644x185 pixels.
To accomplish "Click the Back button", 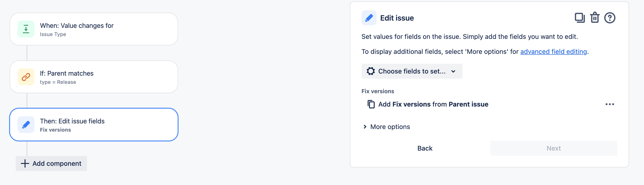I will point(425,148).
